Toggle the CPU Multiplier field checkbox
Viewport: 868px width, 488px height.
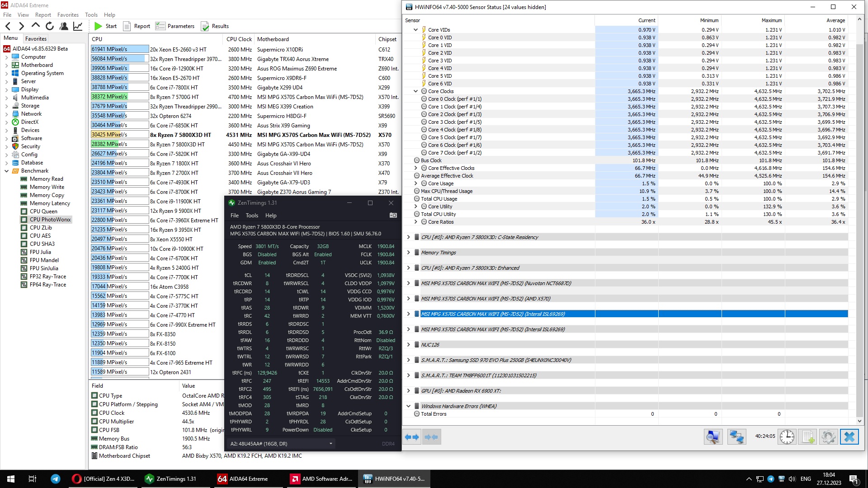tap(94, 422)
